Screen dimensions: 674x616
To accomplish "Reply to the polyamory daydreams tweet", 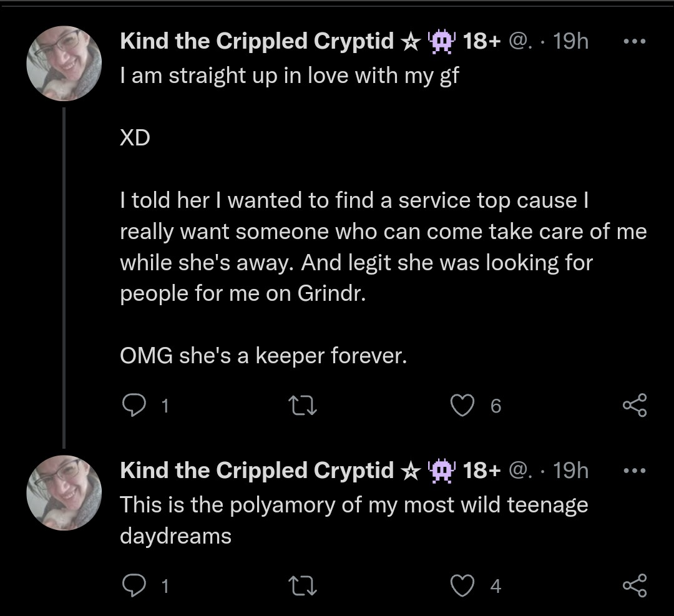I will click(134, 585).
